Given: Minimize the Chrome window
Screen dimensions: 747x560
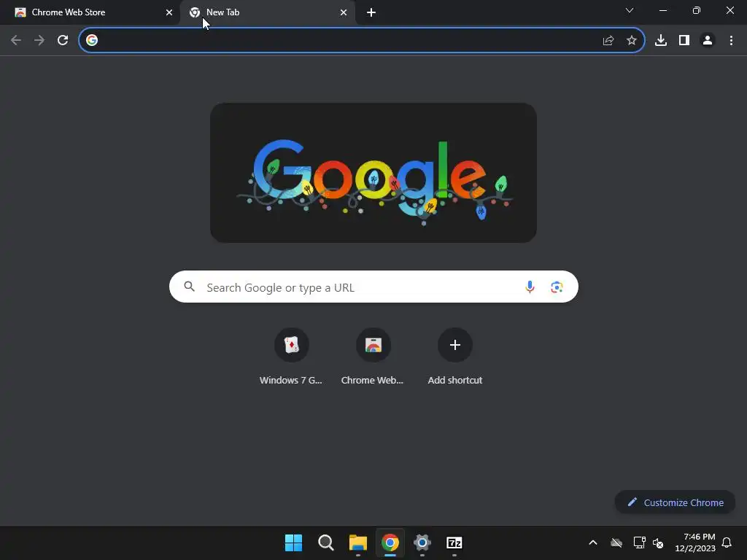Looking at the screenshot, I should coord(662,10).
